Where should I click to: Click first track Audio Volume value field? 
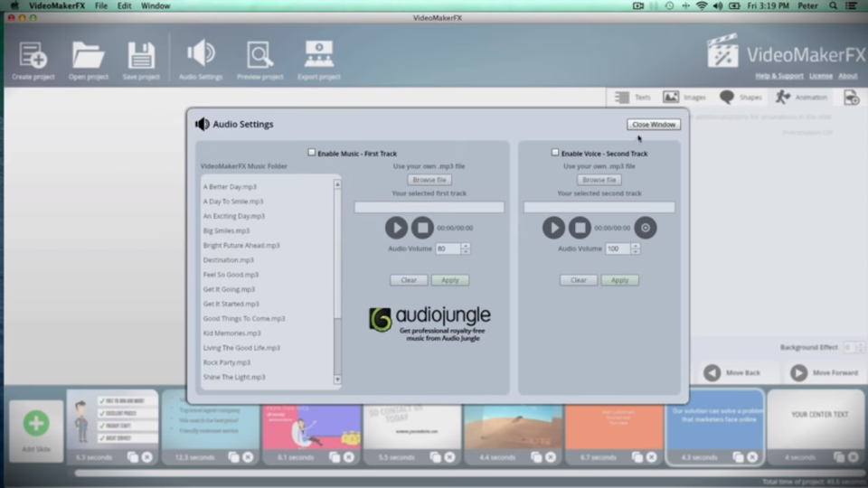tap(448, 249)
